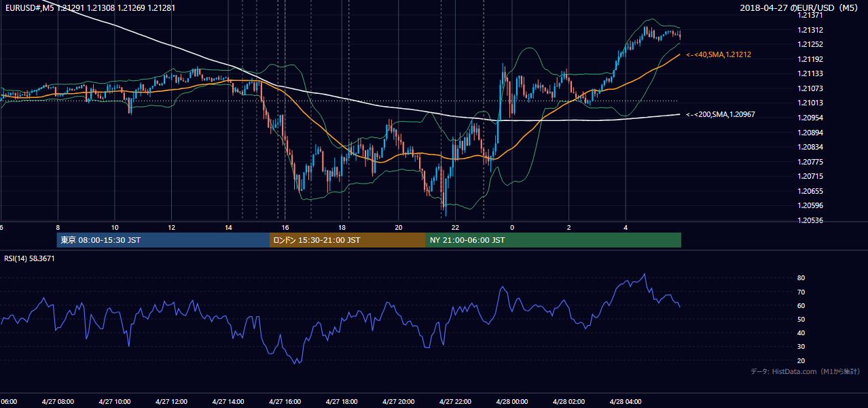Viewport: 868px width, 408px height.
Task: Click the 4/28 04:00 time axis label
Action: [x=626, y=402]
